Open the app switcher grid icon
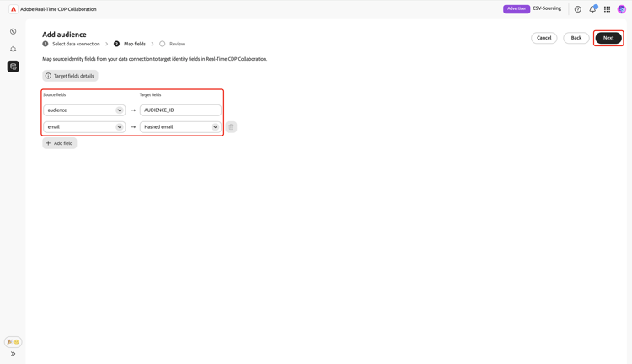The width and height of the screenshot is (632, 364). click(x=607, y=9)
